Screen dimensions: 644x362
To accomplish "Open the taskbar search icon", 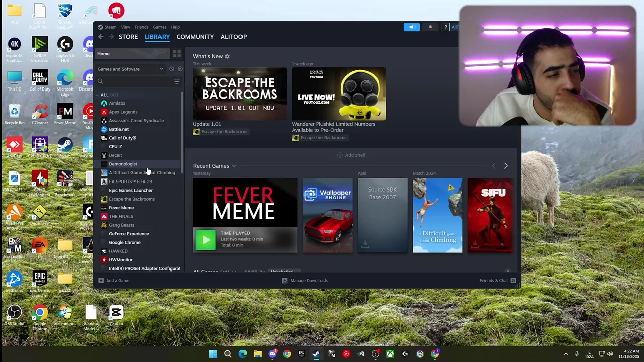I will point(228,354).
